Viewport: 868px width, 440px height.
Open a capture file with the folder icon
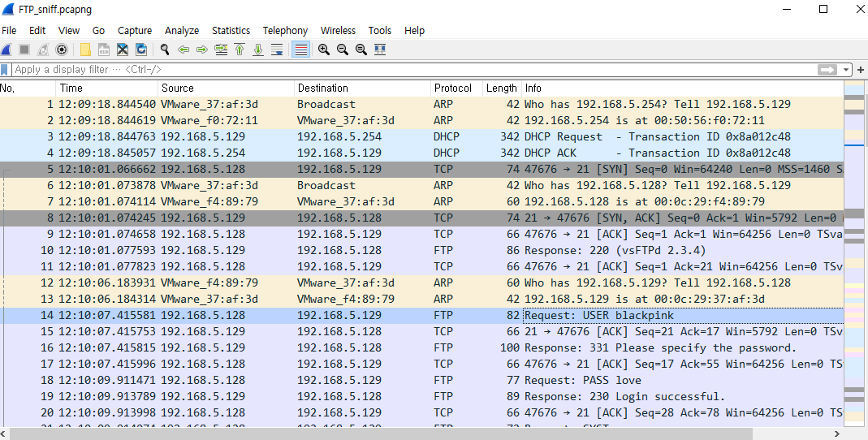(85, 50)
